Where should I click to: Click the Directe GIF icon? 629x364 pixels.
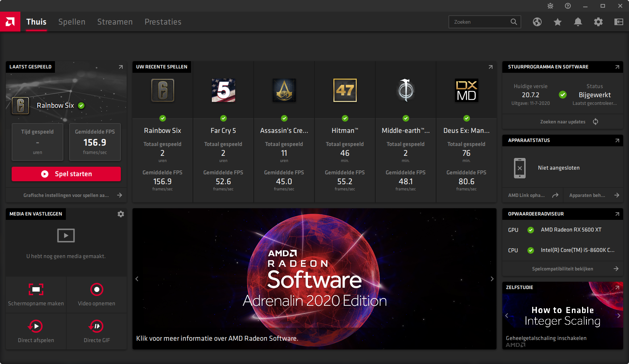96,326
